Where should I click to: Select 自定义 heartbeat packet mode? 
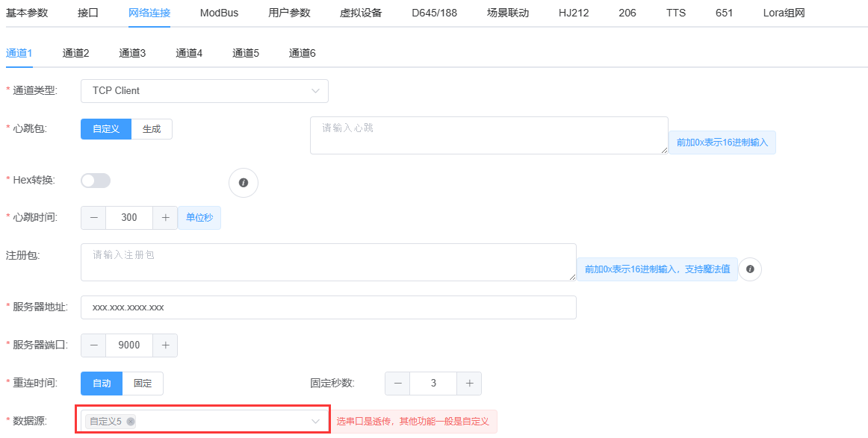(x=106, y=129)
